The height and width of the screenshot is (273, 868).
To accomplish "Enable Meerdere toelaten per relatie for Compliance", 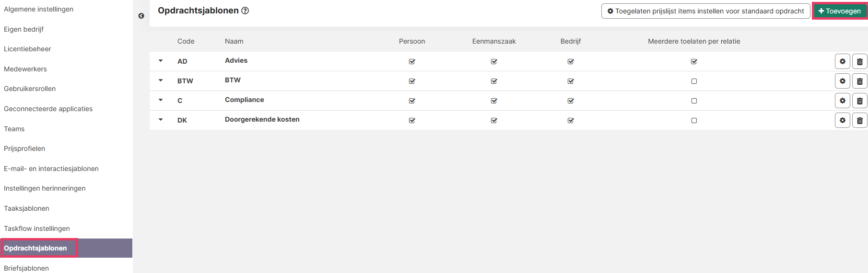I will (x=694, y=101).
